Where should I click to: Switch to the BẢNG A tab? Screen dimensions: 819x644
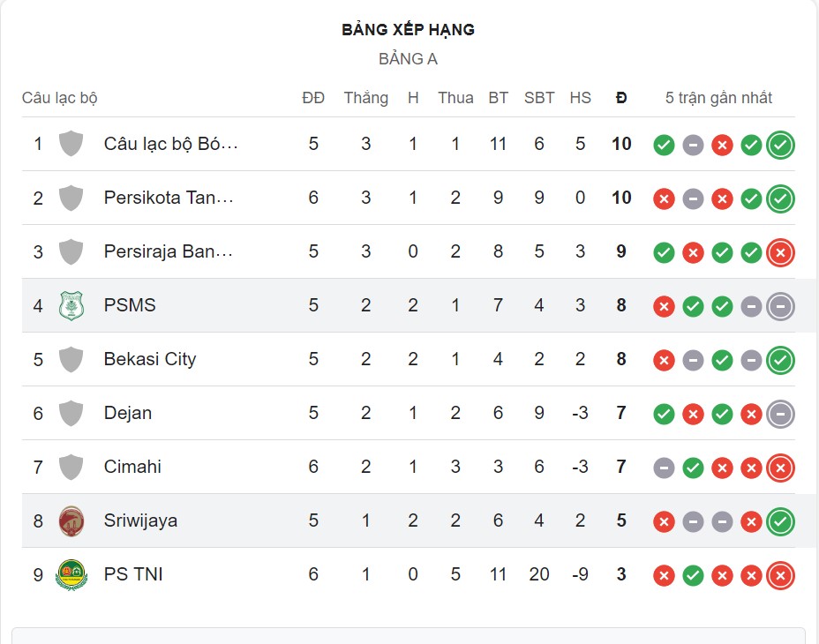(x=409, y=59)
